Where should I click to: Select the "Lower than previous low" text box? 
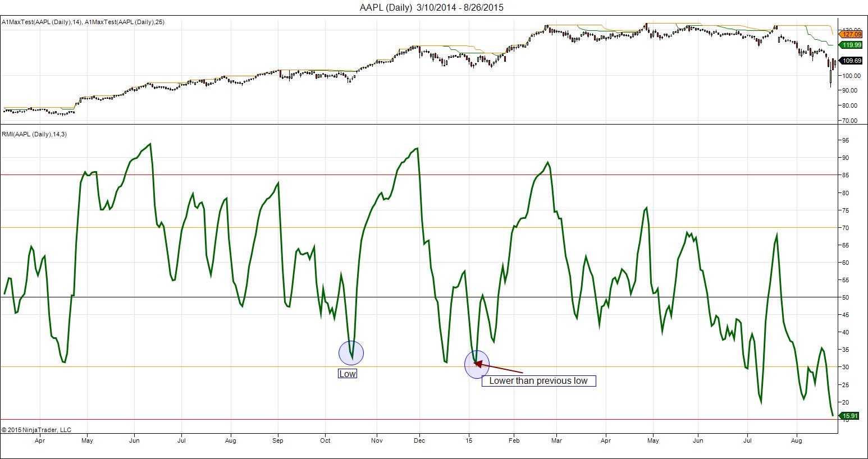(538, 381)
